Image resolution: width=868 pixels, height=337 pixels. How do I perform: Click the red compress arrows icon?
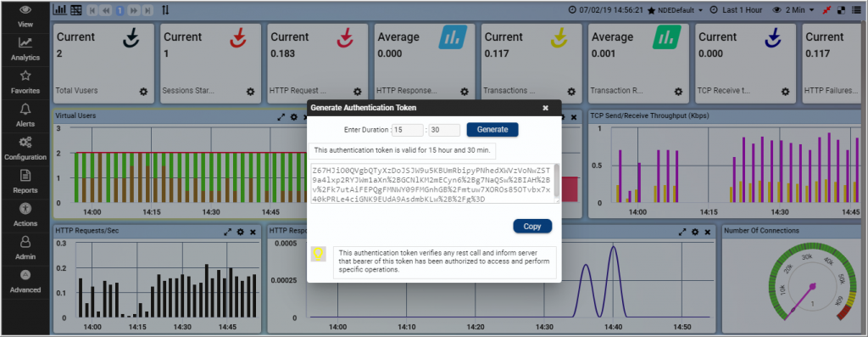(827, 10)
